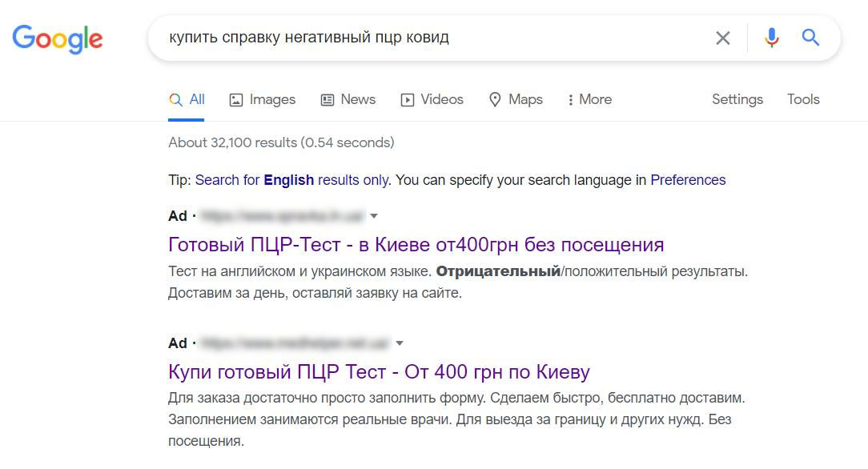Viewport: 868px width, 469px height.
Task: Clear the search query with X icon
Action: coord(722,38)
